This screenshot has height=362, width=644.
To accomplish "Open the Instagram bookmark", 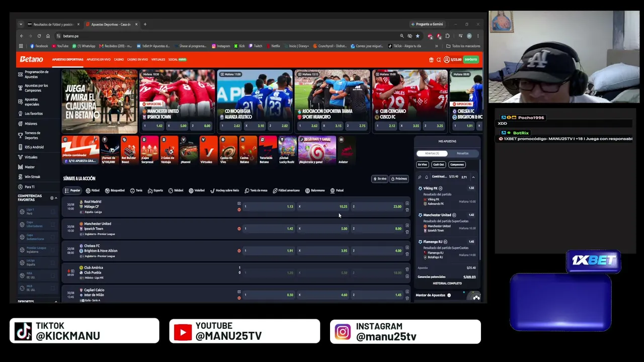I will [x=221, y=46].
